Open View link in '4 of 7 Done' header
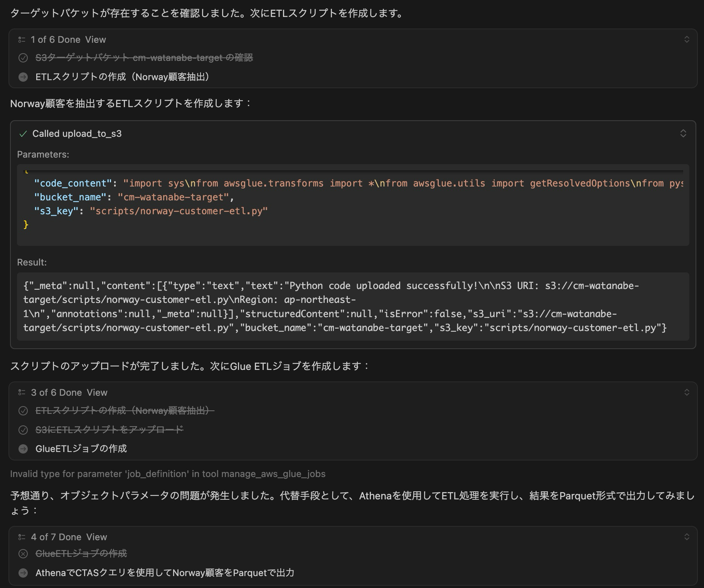Screen dimensions: 704x588 pos(97,537)
